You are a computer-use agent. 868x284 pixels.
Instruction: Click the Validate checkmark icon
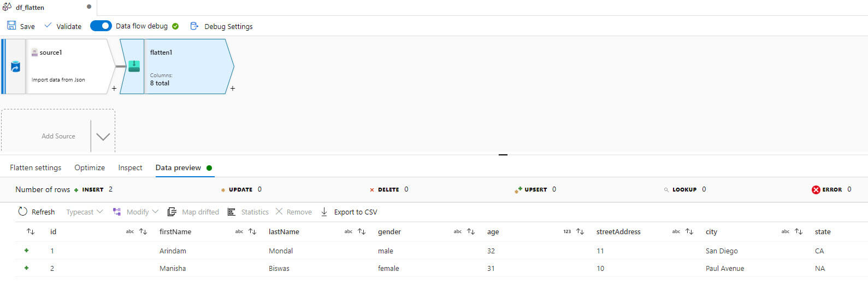[48, 26]
